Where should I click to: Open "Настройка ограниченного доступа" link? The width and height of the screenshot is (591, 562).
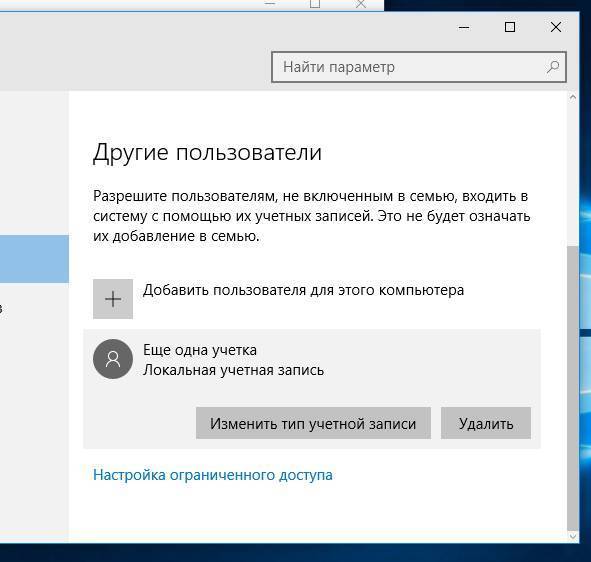coord(213,475)
